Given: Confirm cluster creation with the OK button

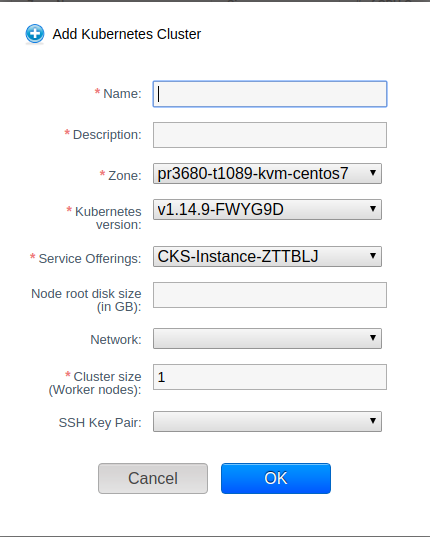Looking at the screenshot, I should click(x=276, y=478).
